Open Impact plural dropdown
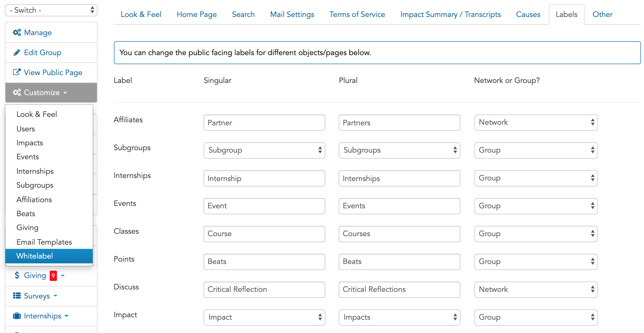This screenshot has height=333, width=644. (400, 317)
